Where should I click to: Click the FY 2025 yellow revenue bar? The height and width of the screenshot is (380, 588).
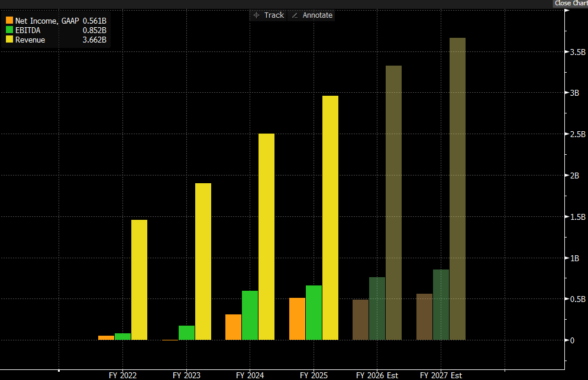click(x=330, y=217)
